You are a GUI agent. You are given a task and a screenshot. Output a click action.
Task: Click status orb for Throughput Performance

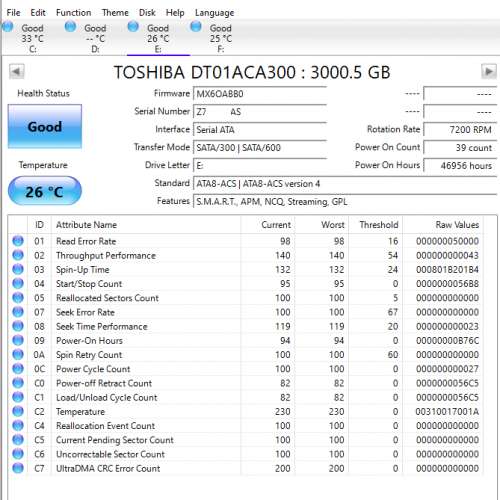click(18, 255)
